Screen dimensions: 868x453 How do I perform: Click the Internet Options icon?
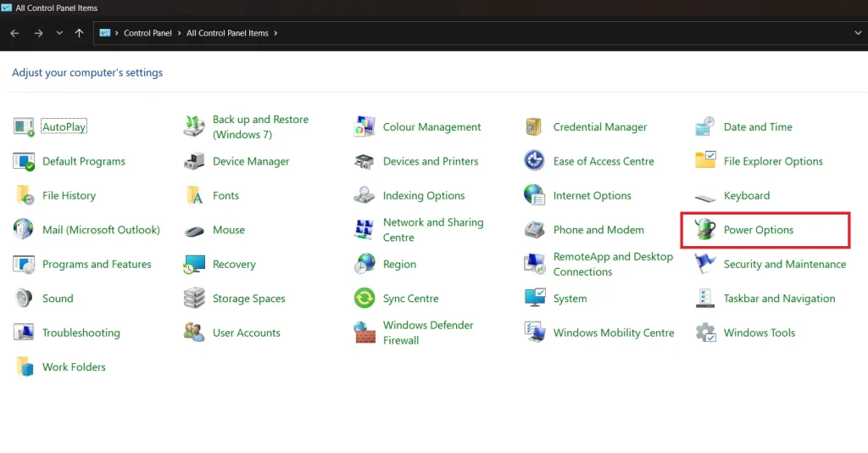(535, 195)
